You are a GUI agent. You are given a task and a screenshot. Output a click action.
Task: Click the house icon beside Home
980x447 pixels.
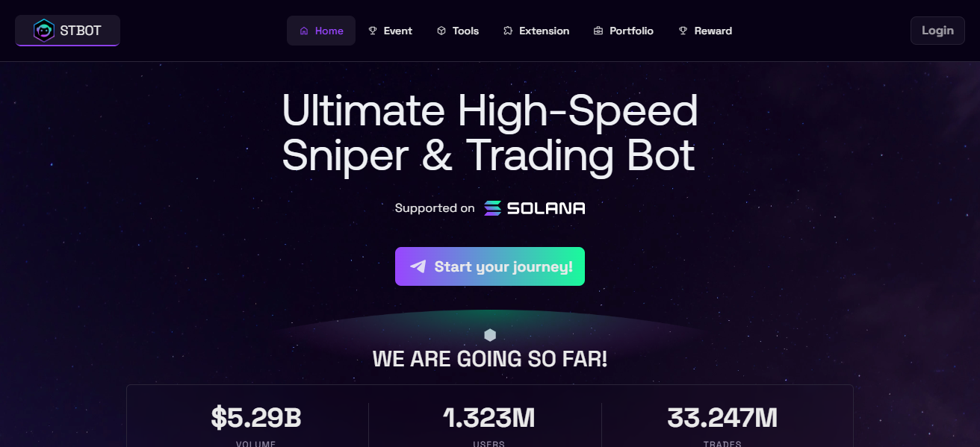pyautogui.click(x=304, y=31)
